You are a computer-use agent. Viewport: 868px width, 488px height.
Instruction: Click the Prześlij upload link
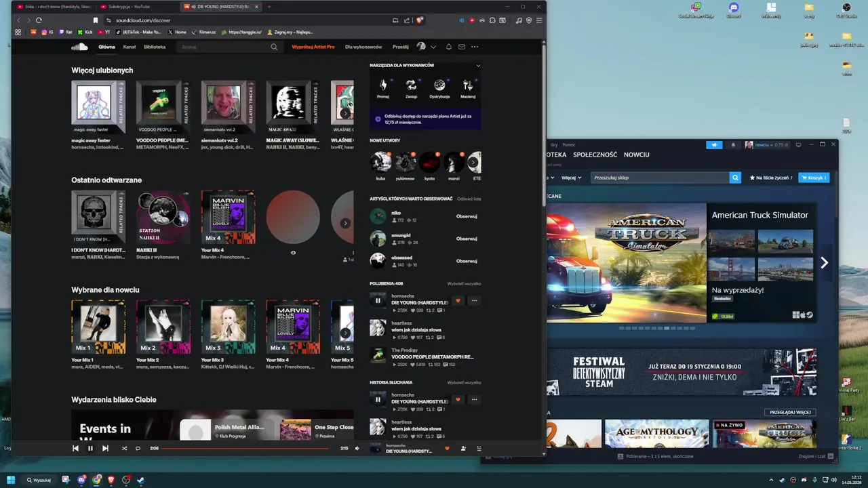click(400, 47)
